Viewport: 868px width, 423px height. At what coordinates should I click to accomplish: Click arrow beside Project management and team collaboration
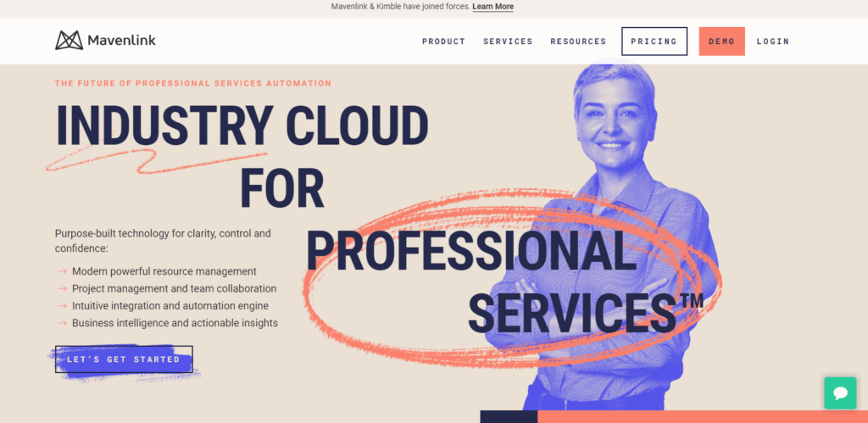(x=62, y=288)
